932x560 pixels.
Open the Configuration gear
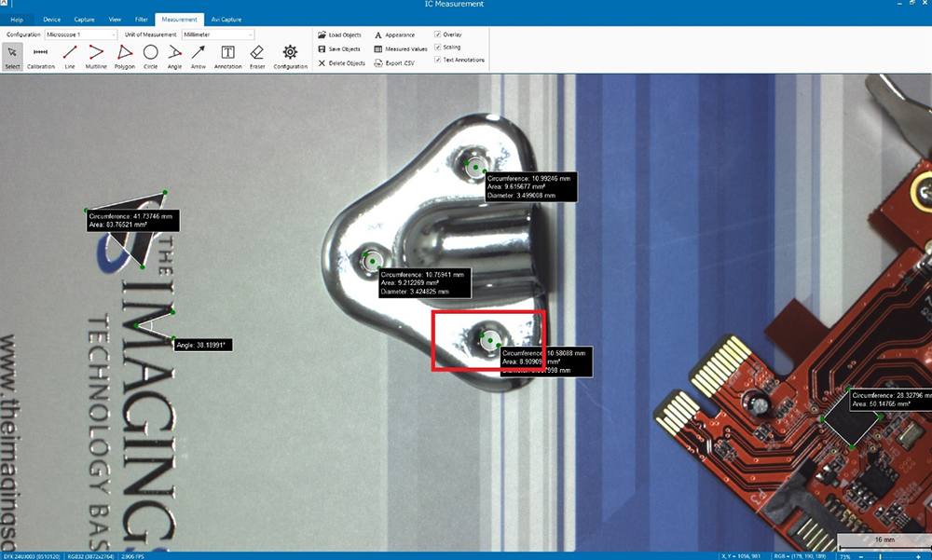pyautogui.click(x=290, y=57)
